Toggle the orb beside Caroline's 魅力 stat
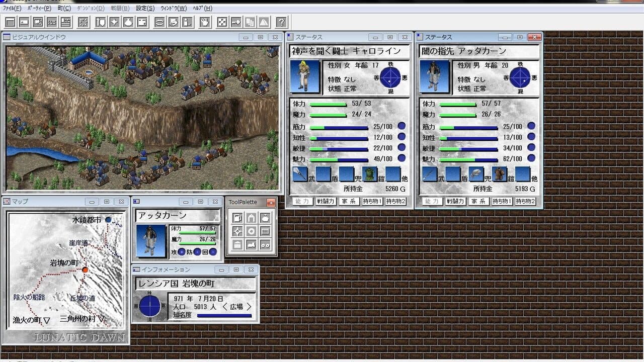 coord(401,158)
